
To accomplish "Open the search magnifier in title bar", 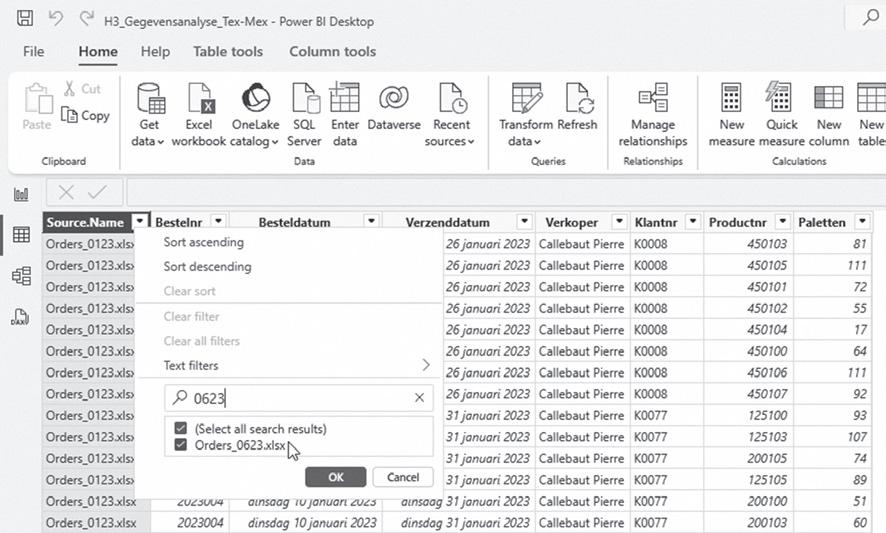I will (870, 18).
